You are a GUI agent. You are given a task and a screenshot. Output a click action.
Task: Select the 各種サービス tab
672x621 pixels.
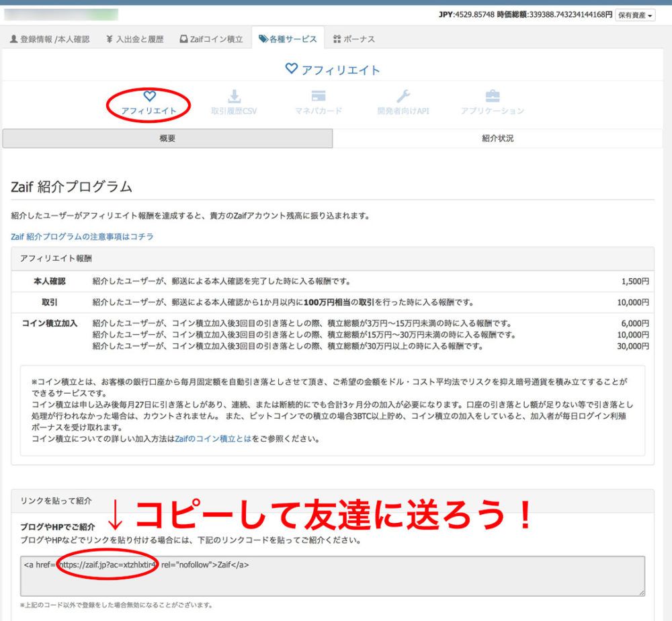pyautogui.click(x=288, y=39)
